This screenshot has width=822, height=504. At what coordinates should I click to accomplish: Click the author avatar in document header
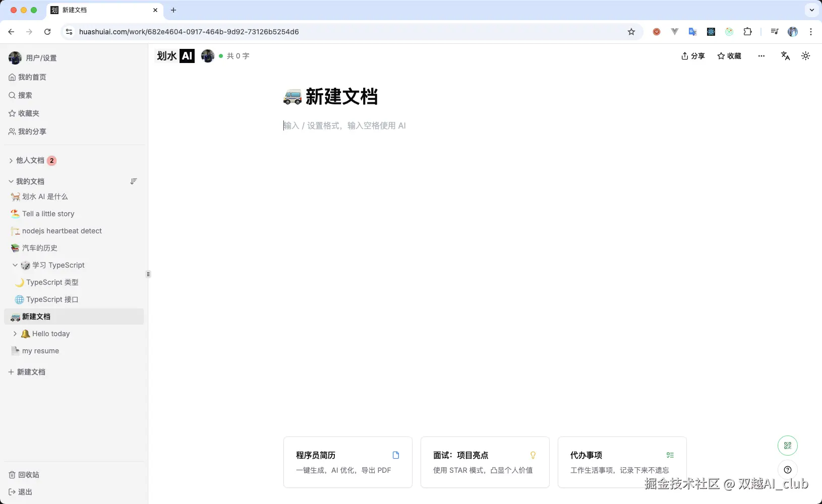click(x=208, y=56)
